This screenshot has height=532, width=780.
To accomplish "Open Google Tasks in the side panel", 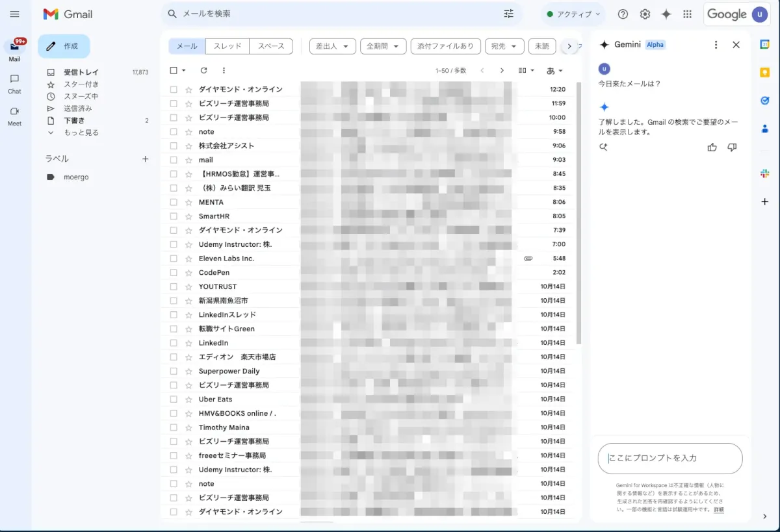I will click(x=765, y=100).
